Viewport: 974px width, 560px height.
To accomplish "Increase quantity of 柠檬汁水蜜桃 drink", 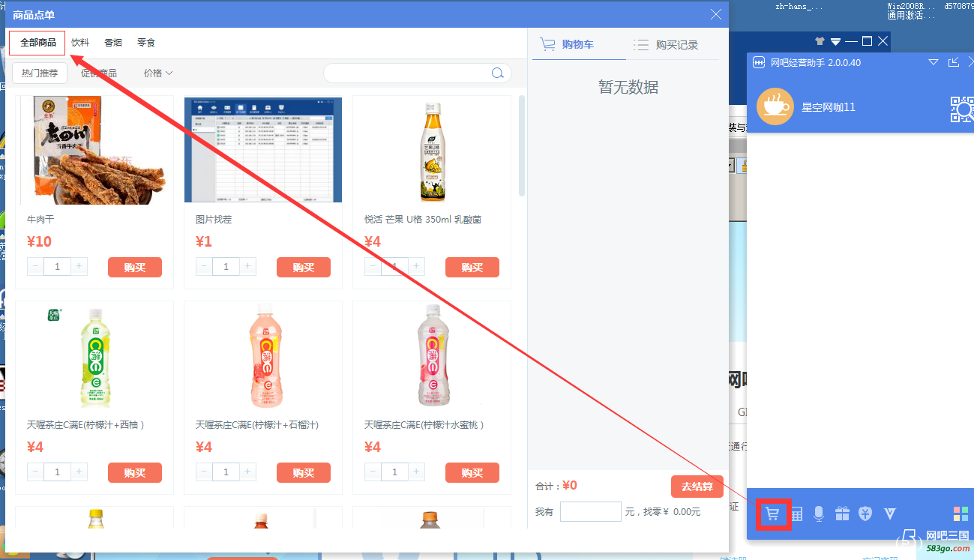I will point(417,472).
